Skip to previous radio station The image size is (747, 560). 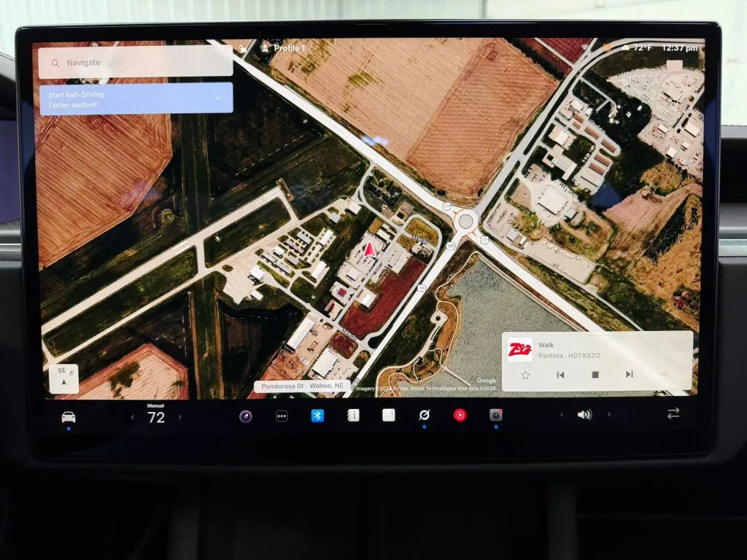pos(560,376)
